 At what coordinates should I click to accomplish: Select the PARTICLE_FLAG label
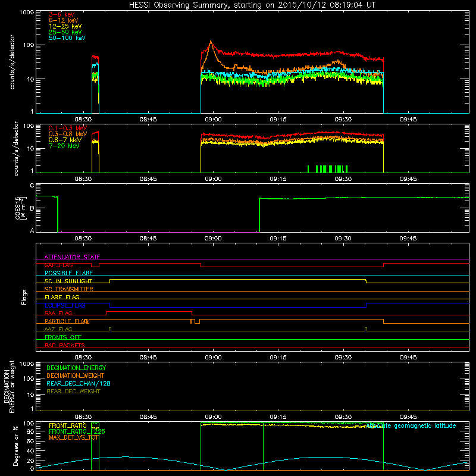67,321
